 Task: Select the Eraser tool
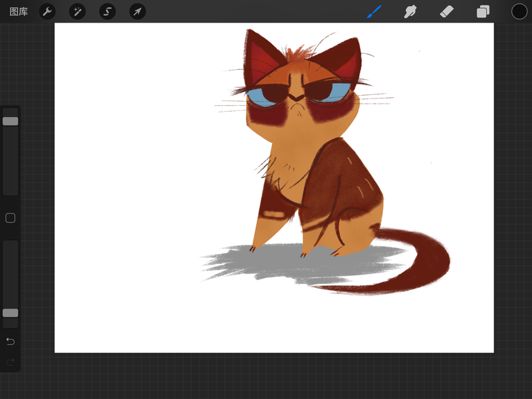(446, 11)
